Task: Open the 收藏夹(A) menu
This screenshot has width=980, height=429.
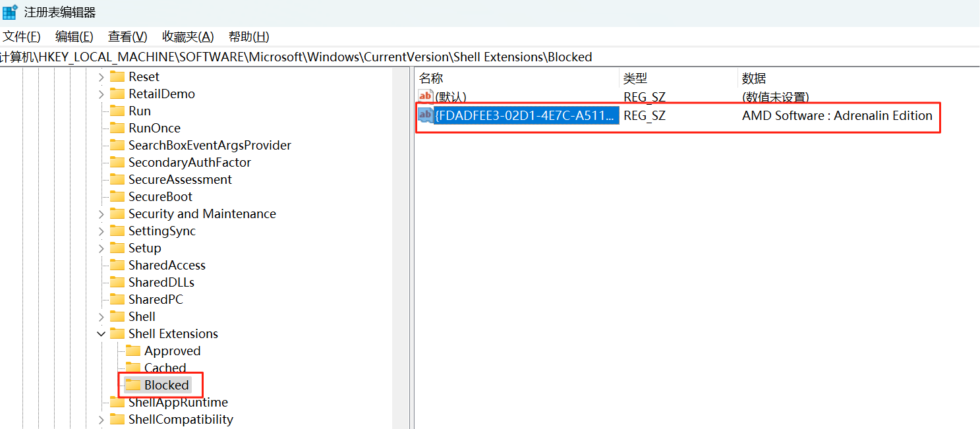Action: click(x=188, y=37)
